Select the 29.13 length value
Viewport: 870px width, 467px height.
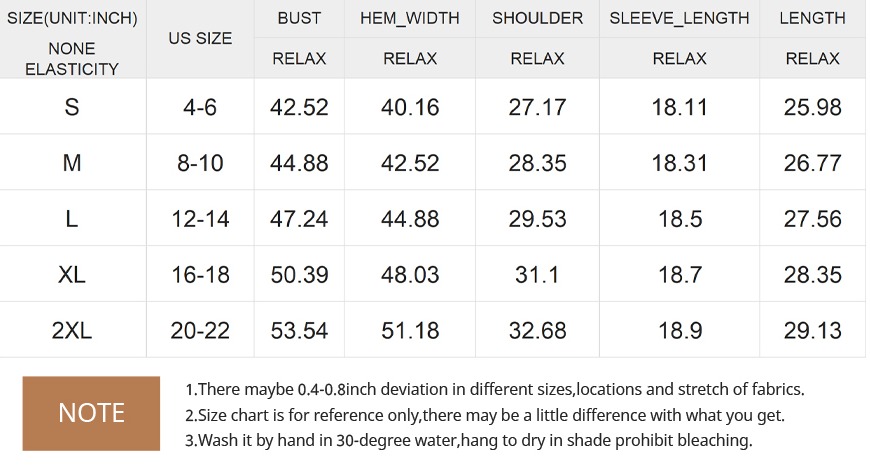point(812,330)
